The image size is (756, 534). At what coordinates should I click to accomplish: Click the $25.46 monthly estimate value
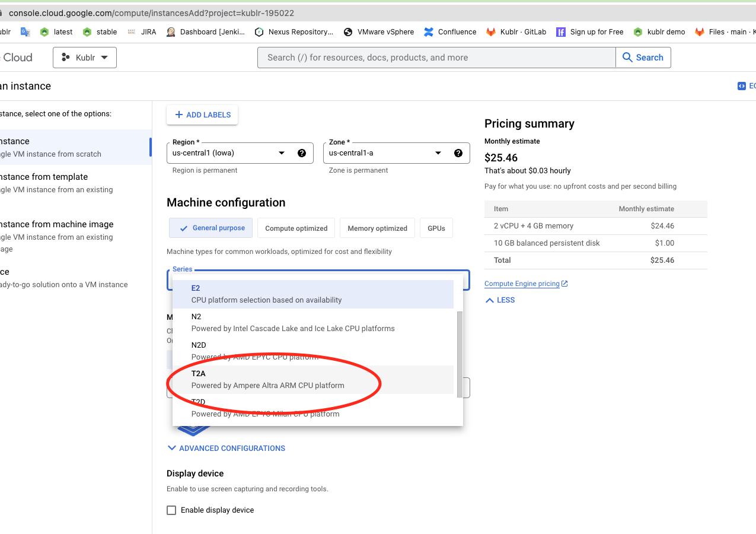click(501, 158)
